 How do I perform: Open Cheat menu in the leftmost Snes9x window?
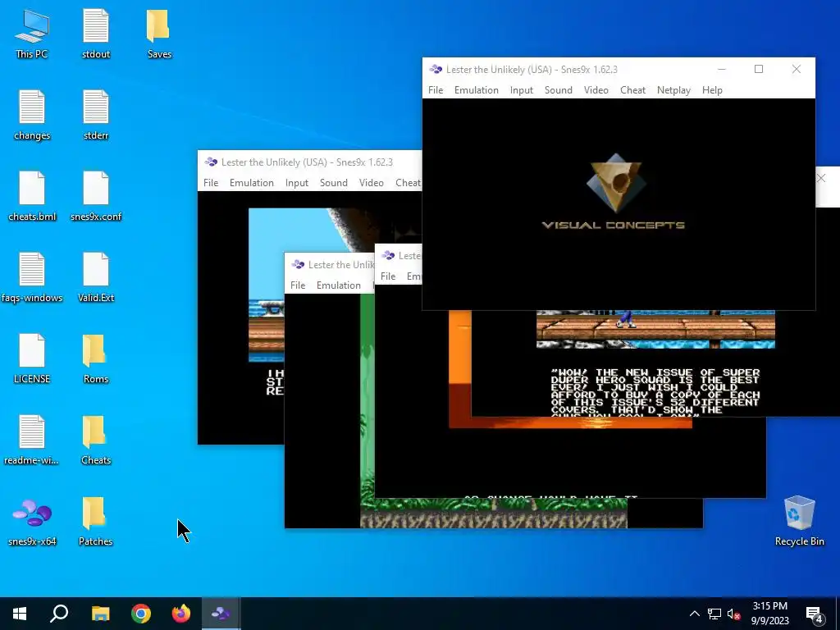click(407, 183)
